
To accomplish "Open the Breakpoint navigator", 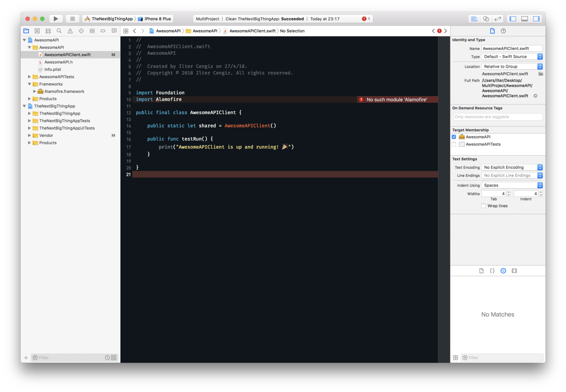I will click(x=103, y=31).
